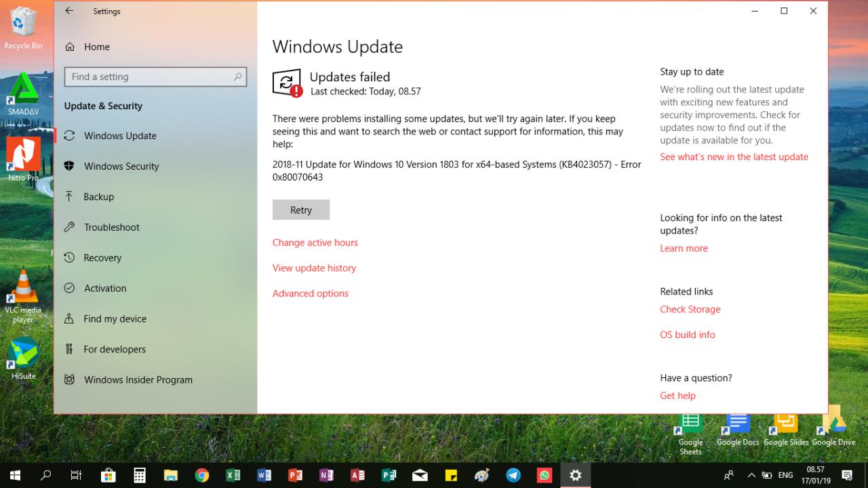The image size is (868, 488).
Task: Select the VLC media player desktop icon
Action: [24, 295]
